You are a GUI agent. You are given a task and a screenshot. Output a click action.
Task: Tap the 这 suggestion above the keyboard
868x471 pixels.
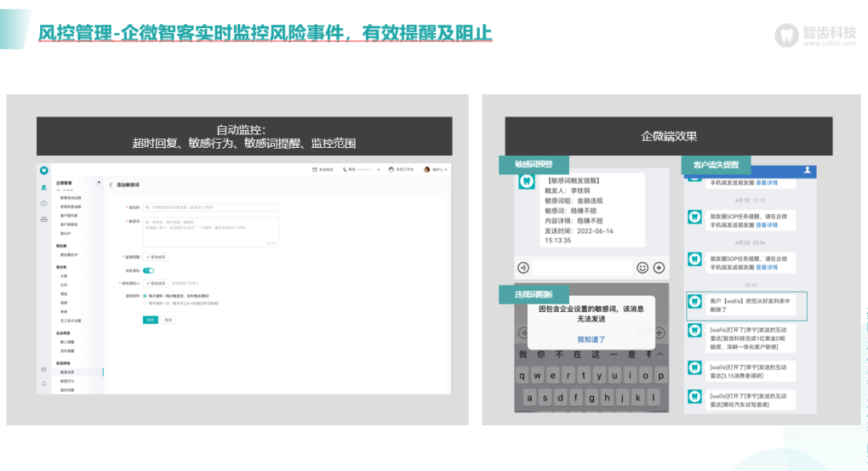tap(595, 354)
